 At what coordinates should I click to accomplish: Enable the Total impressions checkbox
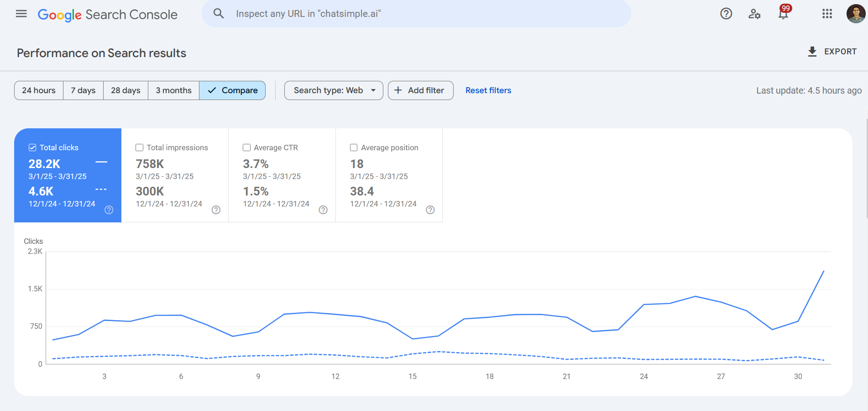(x=140, y=148)
